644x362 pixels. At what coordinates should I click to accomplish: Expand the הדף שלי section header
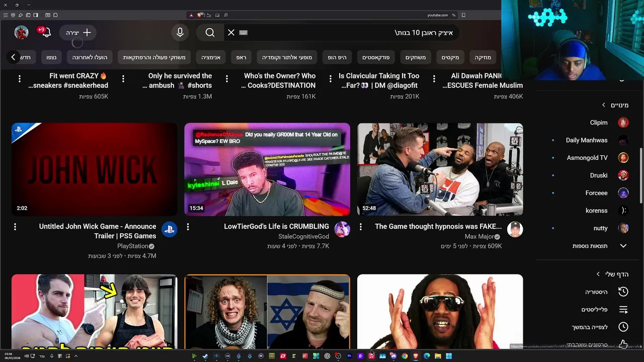click(612, 274)
